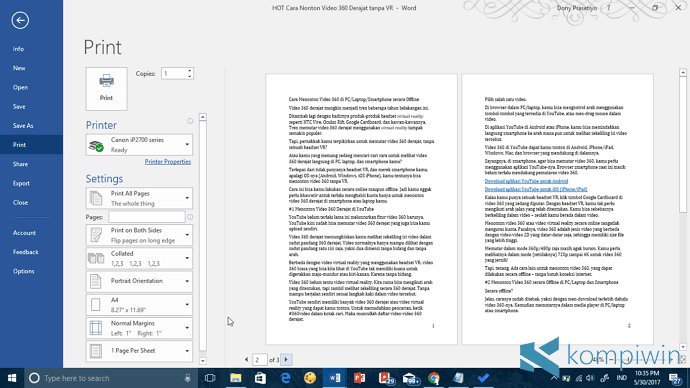Open the Paint palette taskbar icon

tap(310, 378)
